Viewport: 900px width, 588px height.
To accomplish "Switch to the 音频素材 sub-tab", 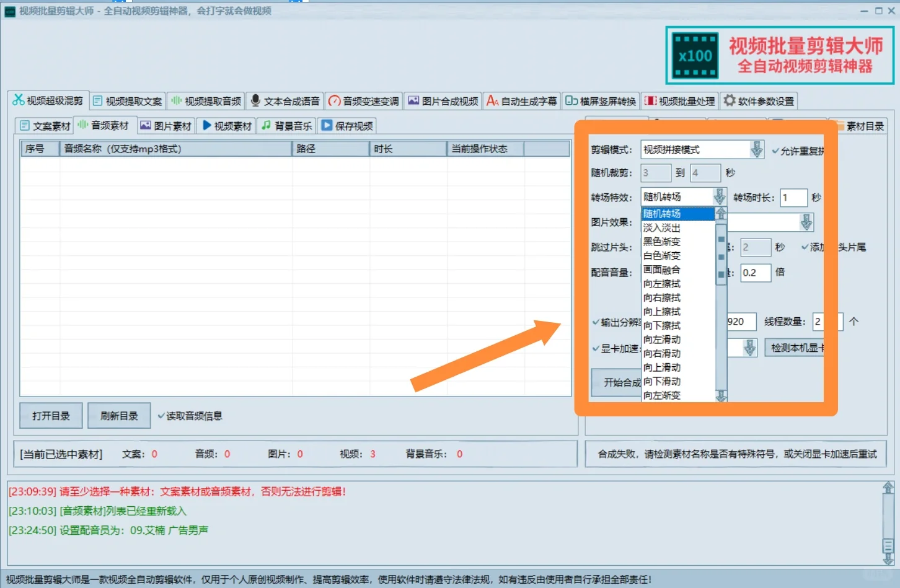I will 104,126.
